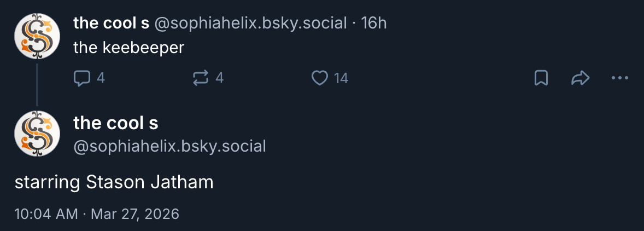Open the post reading "the keebeeper"
This screenshot has width=644, height=231.
click(129, 48)
